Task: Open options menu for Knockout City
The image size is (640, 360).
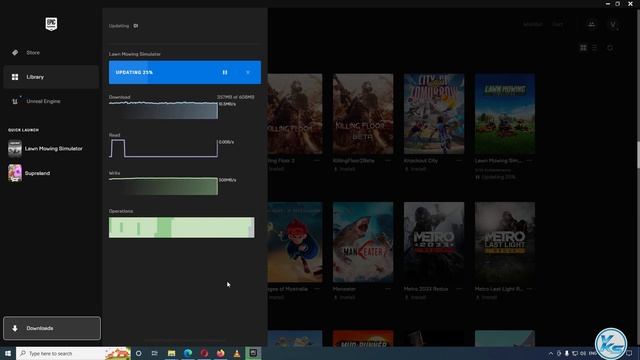Action: (x=459, y=161)
